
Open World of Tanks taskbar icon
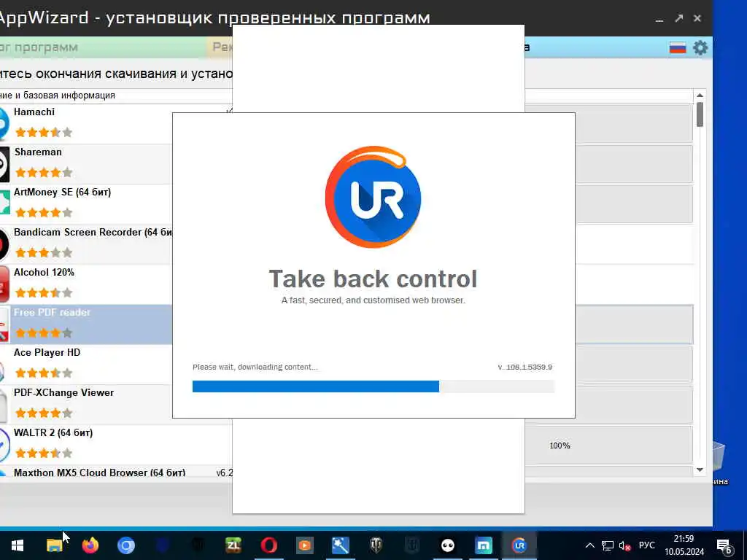click(x=376, y=545)
